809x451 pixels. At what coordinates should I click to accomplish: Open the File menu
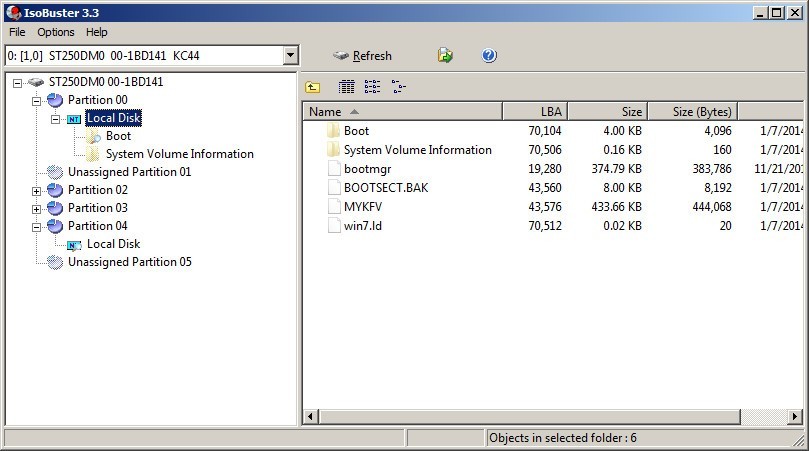coord(17,32)
